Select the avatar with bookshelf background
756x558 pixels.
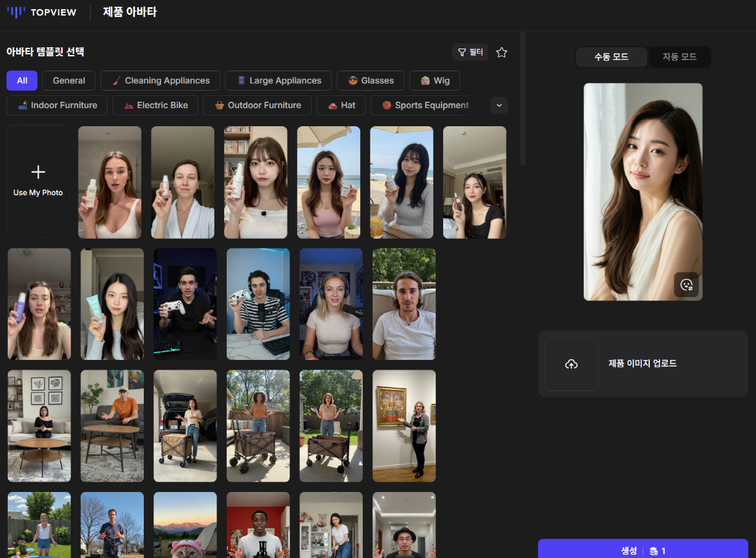pos(255,182)
